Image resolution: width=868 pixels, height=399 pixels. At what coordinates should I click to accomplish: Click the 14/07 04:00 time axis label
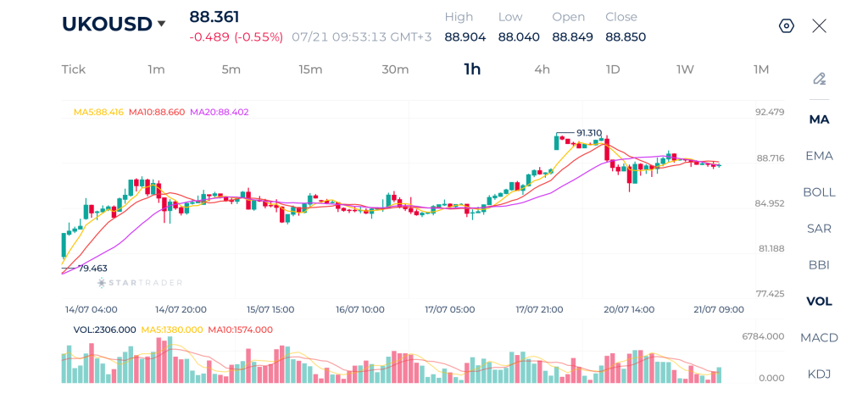click(91, 309)
